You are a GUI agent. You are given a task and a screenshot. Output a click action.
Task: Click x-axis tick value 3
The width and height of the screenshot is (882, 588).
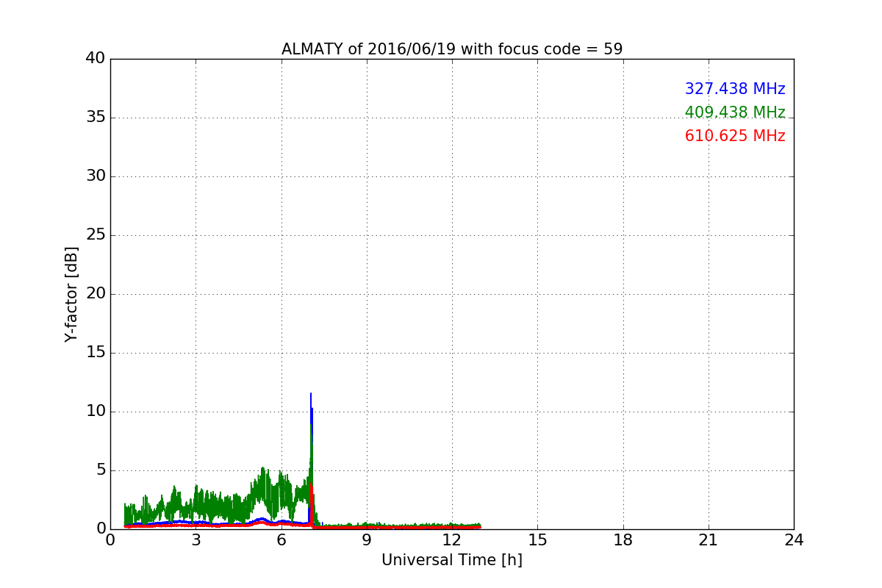point(196,540)
